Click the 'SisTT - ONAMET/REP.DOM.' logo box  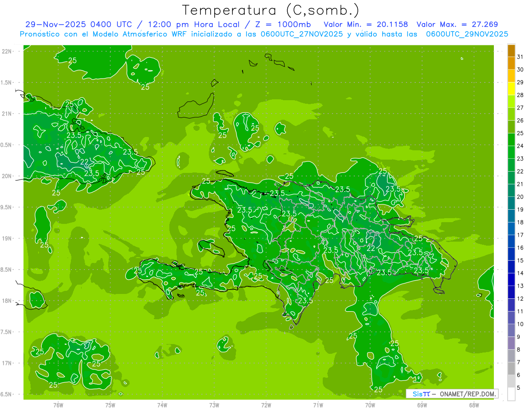(x=452, y=394)
